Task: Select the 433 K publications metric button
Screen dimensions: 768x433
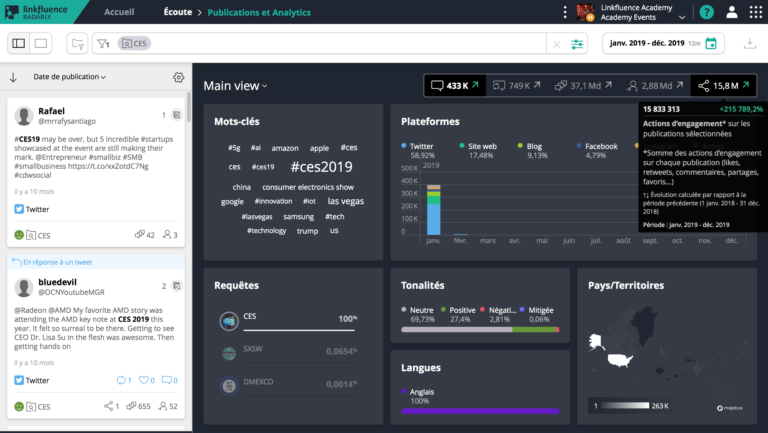Action: tap(455, 86)
